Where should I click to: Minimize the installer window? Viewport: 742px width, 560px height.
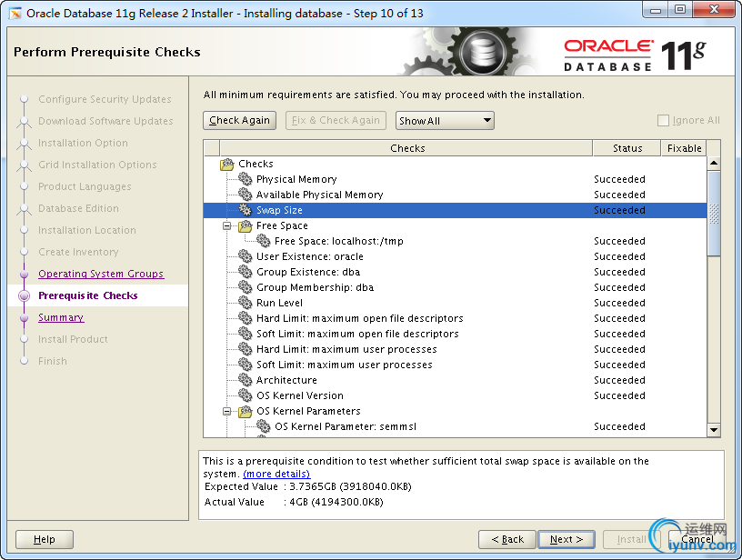coord(656,10)
